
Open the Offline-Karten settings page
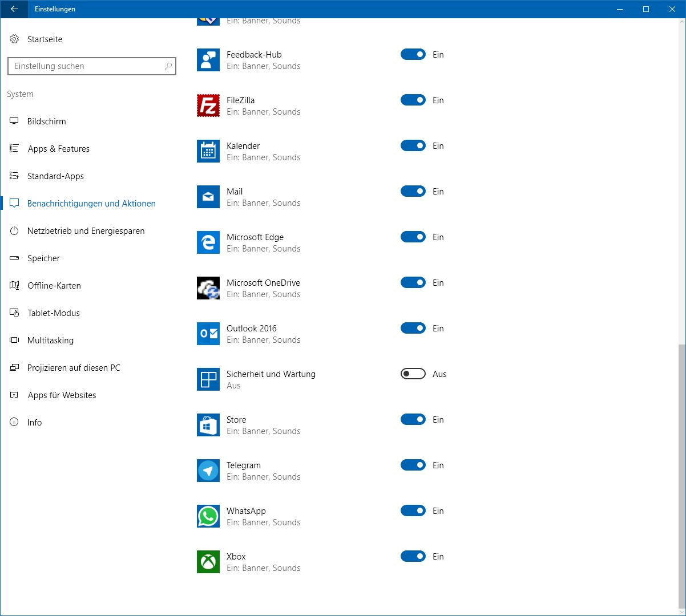(x=91, y=286)
